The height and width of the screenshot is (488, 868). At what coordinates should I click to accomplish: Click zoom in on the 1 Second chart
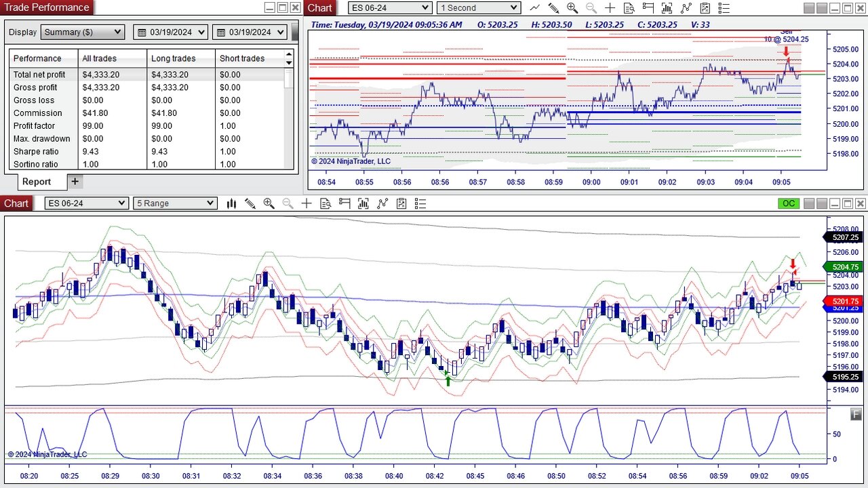pyautogui.click(x=572, y=8)
